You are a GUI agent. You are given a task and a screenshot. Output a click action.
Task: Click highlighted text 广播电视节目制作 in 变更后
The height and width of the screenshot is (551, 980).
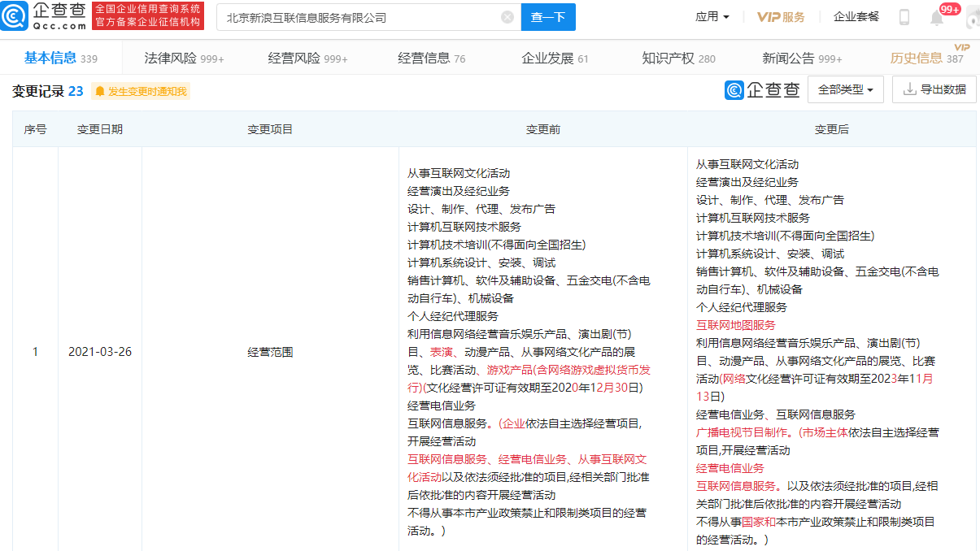click(742, 432)
